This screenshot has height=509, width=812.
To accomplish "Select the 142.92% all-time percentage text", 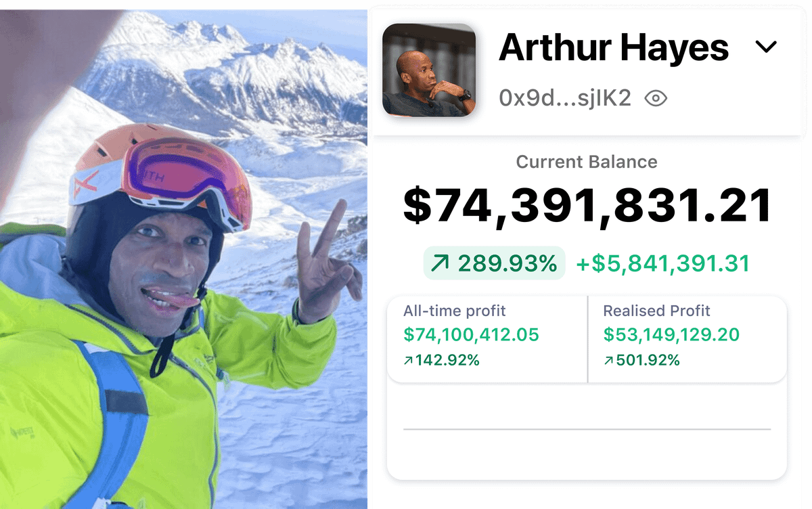I will [447, 361].
